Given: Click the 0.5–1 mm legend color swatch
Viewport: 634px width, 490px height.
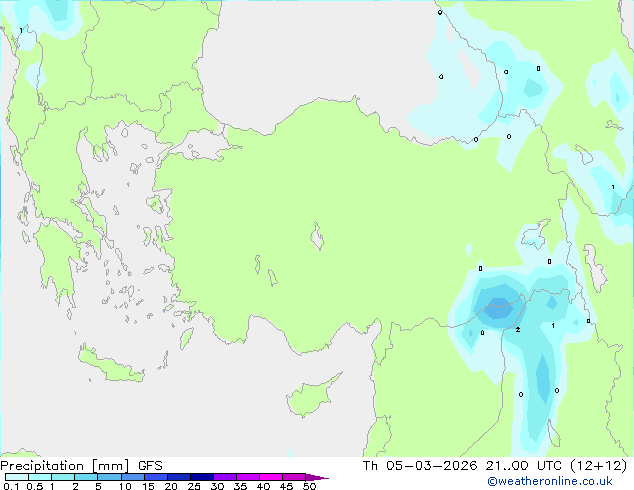Looking at the screenshot, I should (40, 477).
